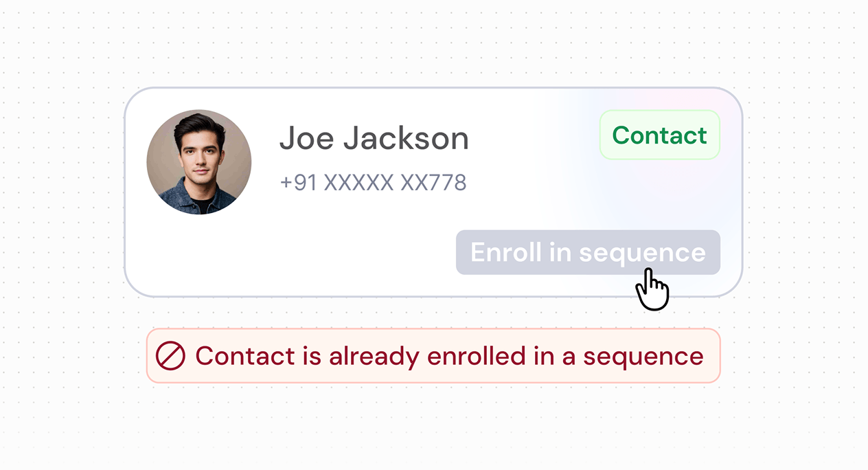Click the green Contact badge
868x470 pixels.
659,135
